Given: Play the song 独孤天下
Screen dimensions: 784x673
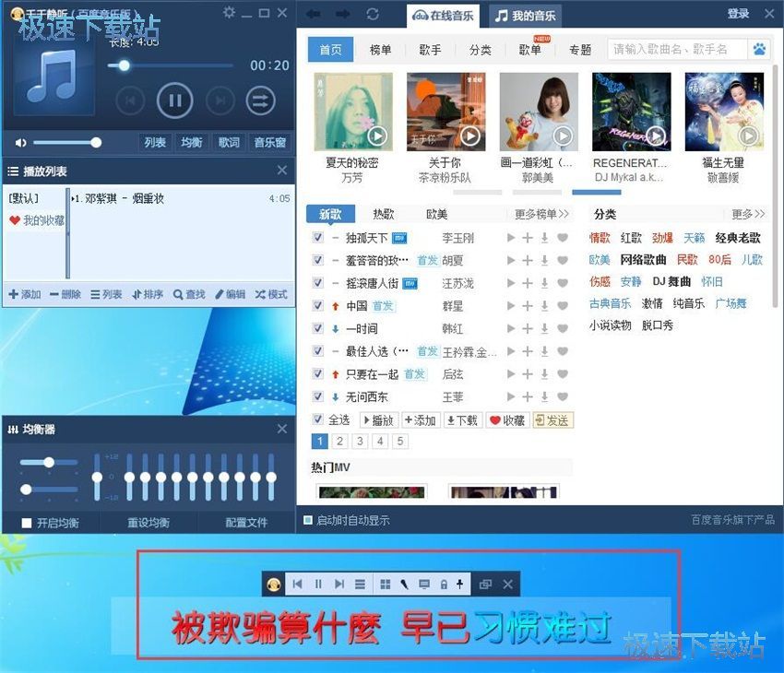Looking at the screenshot, I should click(510, 238).
